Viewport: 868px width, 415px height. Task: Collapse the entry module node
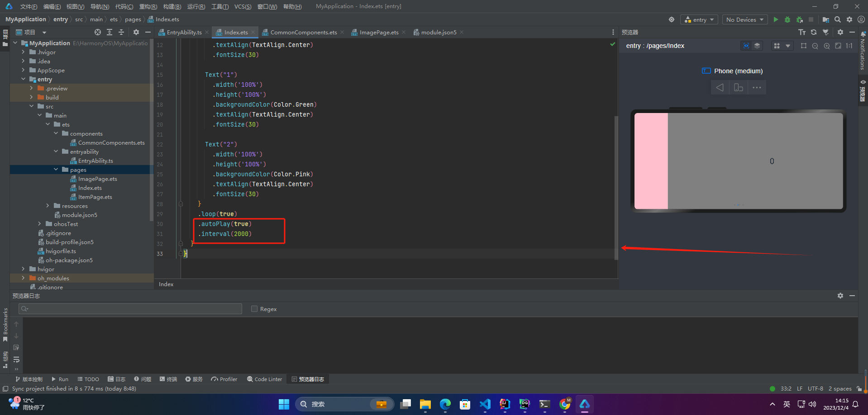click(x=23, y=79)
